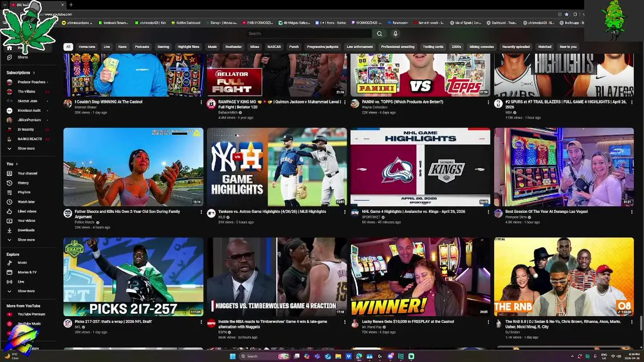Select the Recently uploaded chip
The height and width of the screenshot is (362, 644).
coord(516,47)
